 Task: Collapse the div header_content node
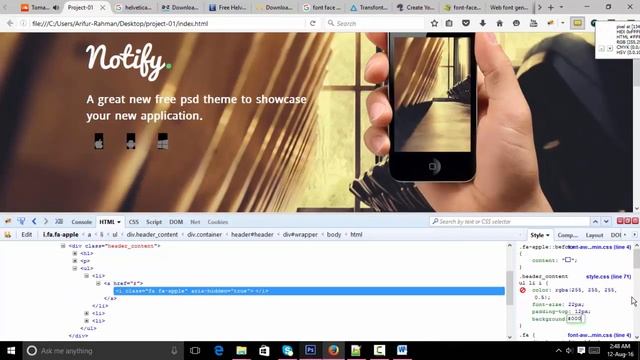point(63,246)
